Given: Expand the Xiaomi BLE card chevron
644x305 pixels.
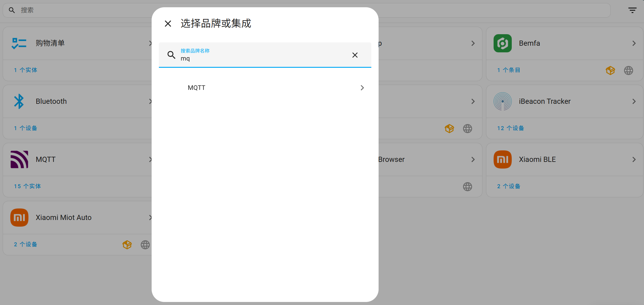Looking at the screenshot, I should (x=634, y=159).
